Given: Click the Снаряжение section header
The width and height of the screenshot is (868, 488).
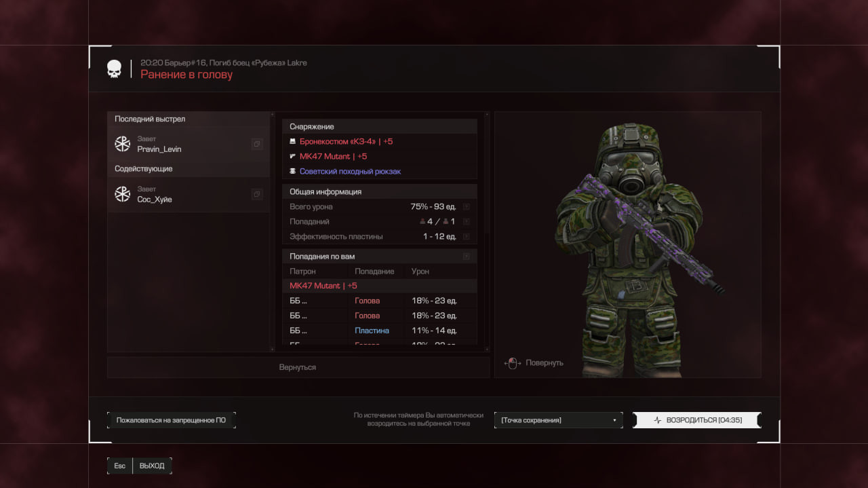Looking at the screenshot, I should [380, 126].
